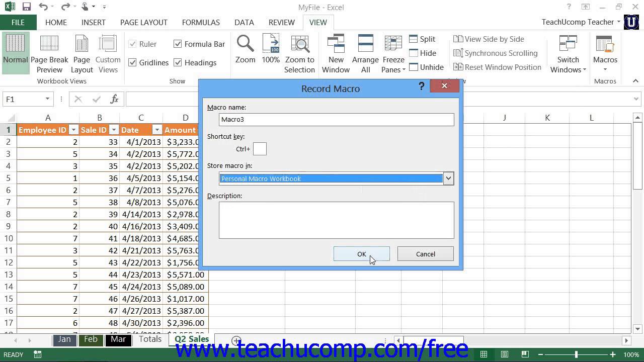Open the Name Box dropdown arrow
Viewport: 644px width, 362px height.
click(x=47, y=99)
